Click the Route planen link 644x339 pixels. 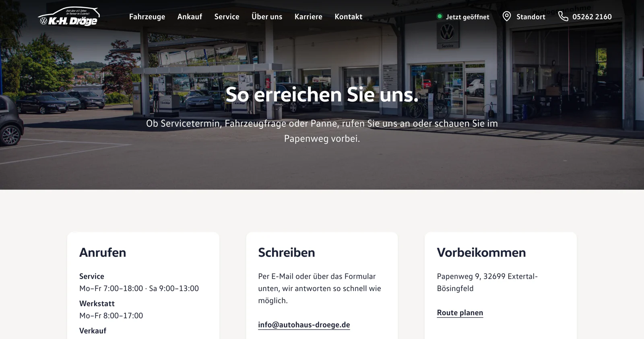coord(460,312)
